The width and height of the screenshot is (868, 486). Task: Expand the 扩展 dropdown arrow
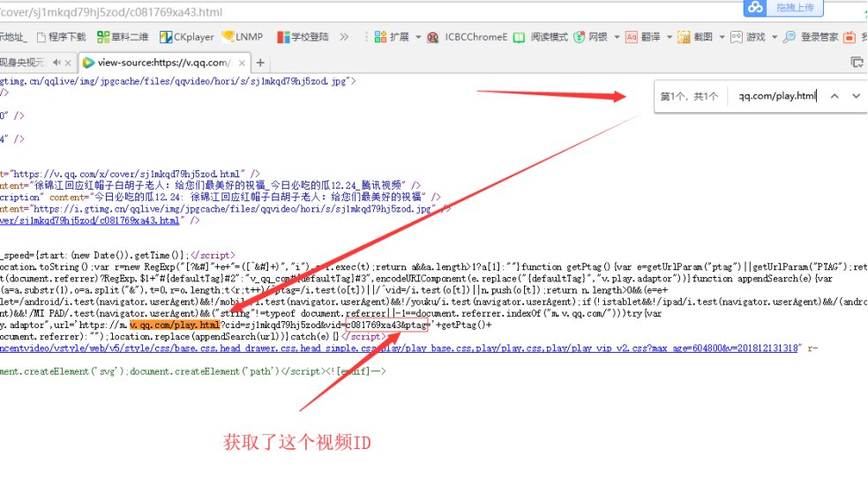pos(417,37)
